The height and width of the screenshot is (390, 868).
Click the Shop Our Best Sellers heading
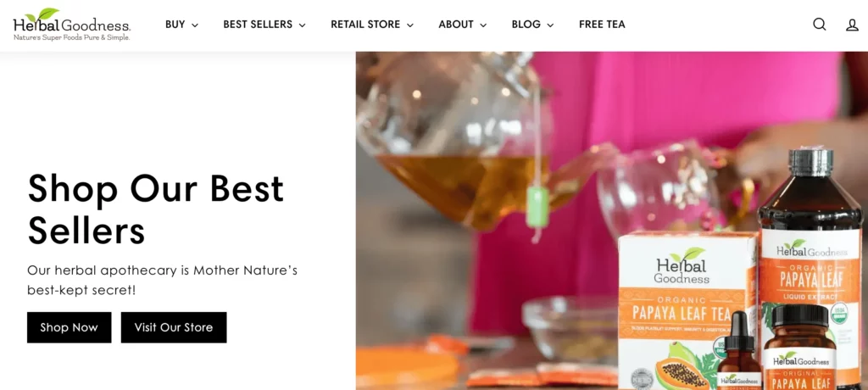pyautogui.click(x=156, y=209)
